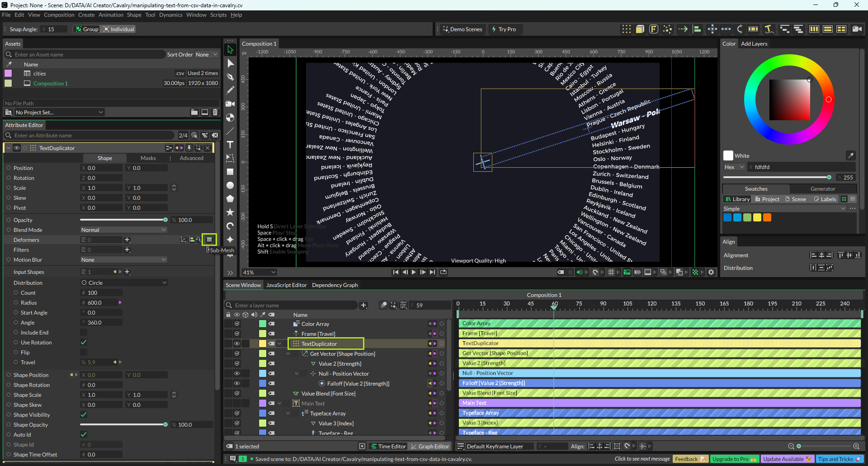Open the Distribution Circle dropdown
This screenshot has height=466, width=868.
pyautogui.click(x=124, y=282)
